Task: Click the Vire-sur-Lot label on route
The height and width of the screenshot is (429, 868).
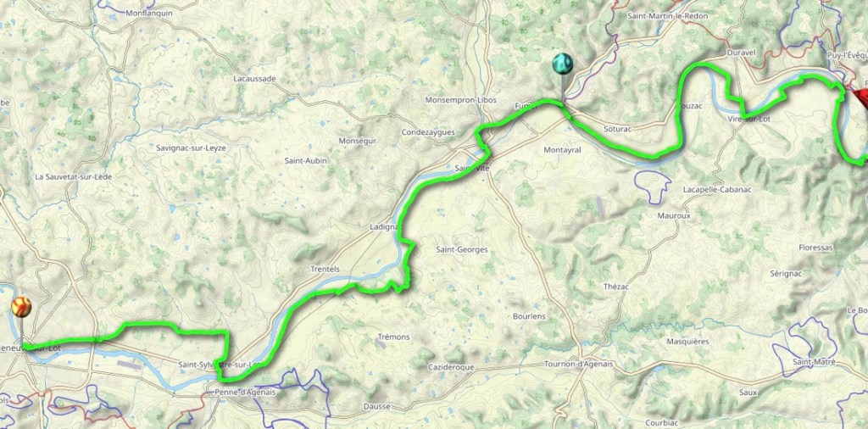Action: [x=750, y=119]
